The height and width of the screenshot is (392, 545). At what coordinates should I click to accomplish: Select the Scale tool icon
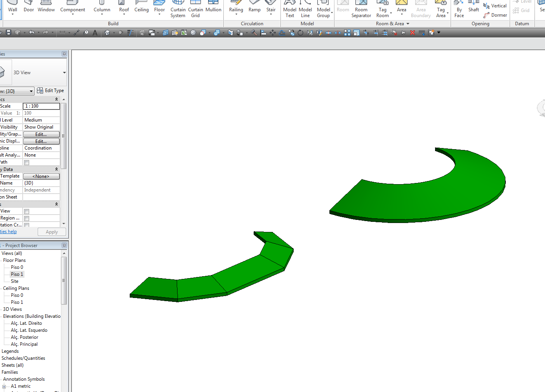click(356, 33)
